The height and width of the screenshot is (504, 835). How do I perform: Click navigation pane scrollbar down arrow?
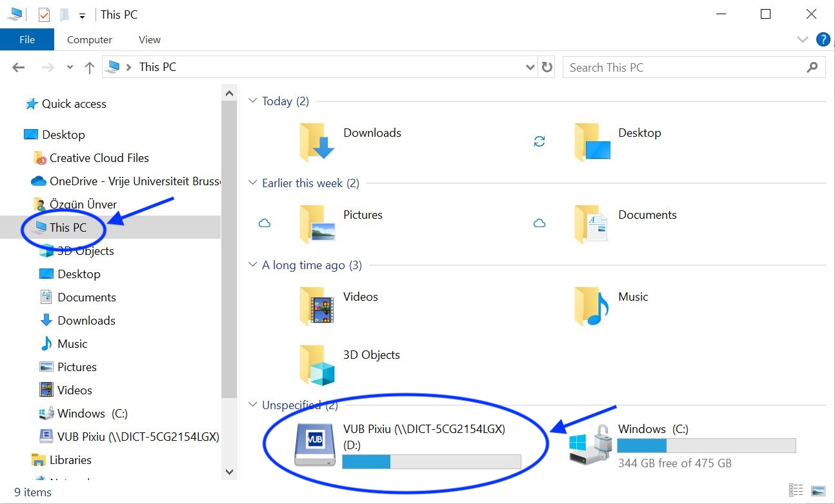click(x=229, y=472)
